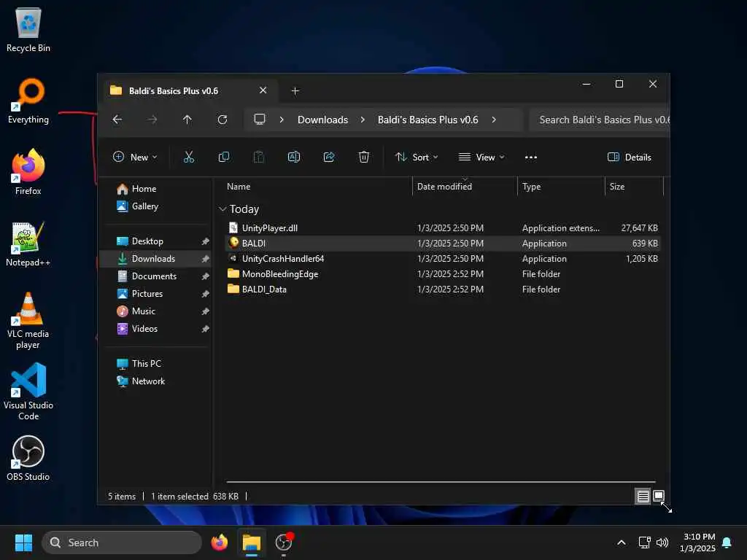Screen dimensions: 747x560
Task: Click File Explorer taskbar icon
Action: click(x=252, y=542)
